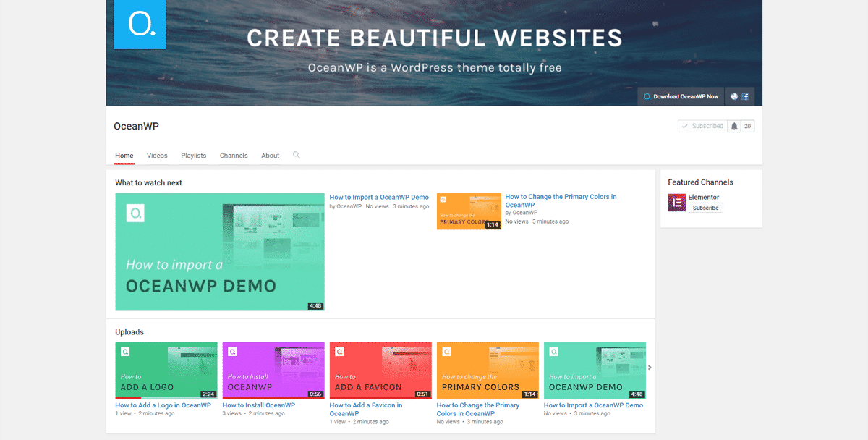Play small Primary Colors thumbnail in watch next

click(x=469, y=211)
